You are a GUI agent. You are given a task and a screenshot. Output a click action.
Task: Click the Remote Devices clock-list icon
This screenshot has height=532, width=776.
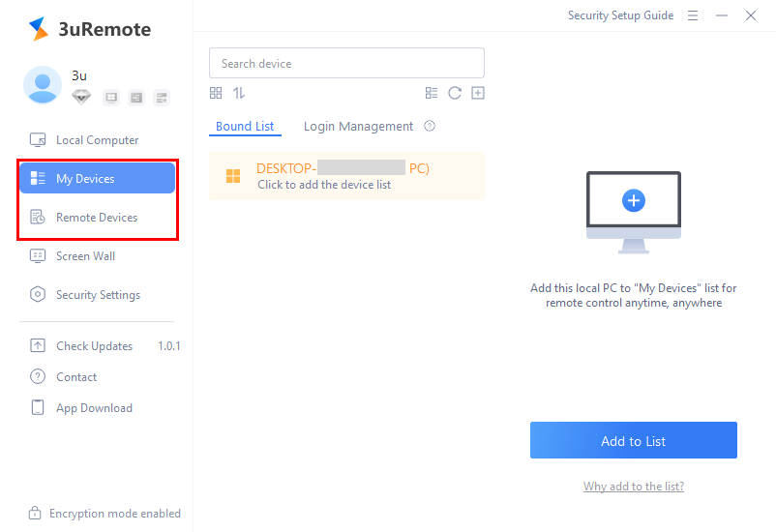pos(38,217)
